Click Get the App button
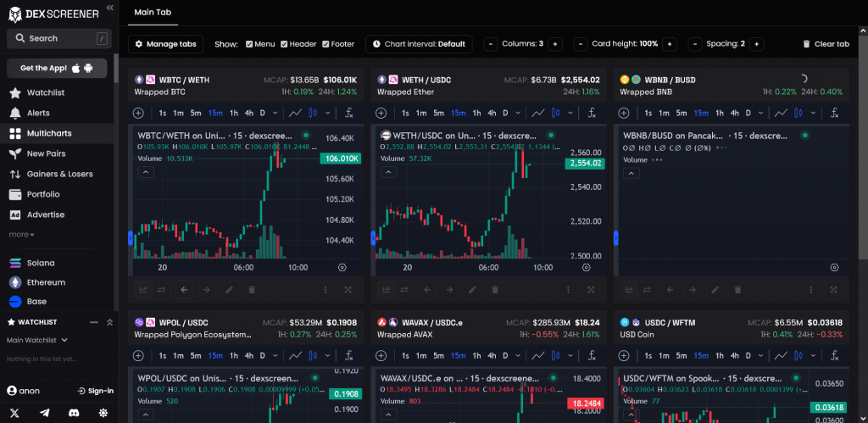The width and height of the screenshot is (868, 423). pos(57,68)
